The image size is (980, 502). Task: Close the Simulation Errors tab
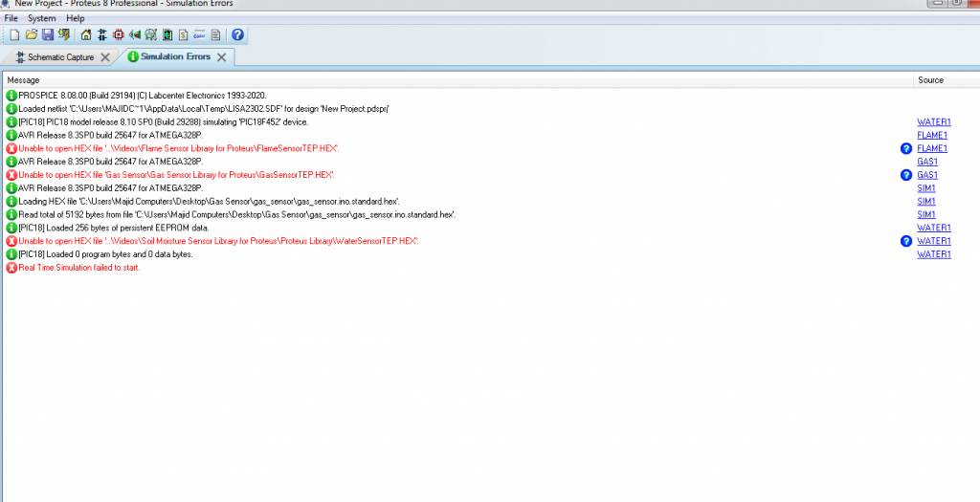coord(221,56)
